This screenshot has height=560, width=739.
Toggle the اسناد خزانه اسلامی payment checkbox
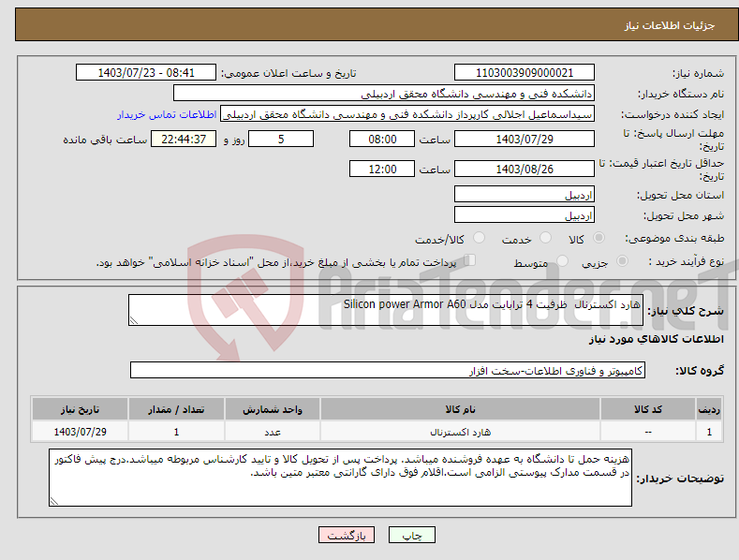pos(469,260)
